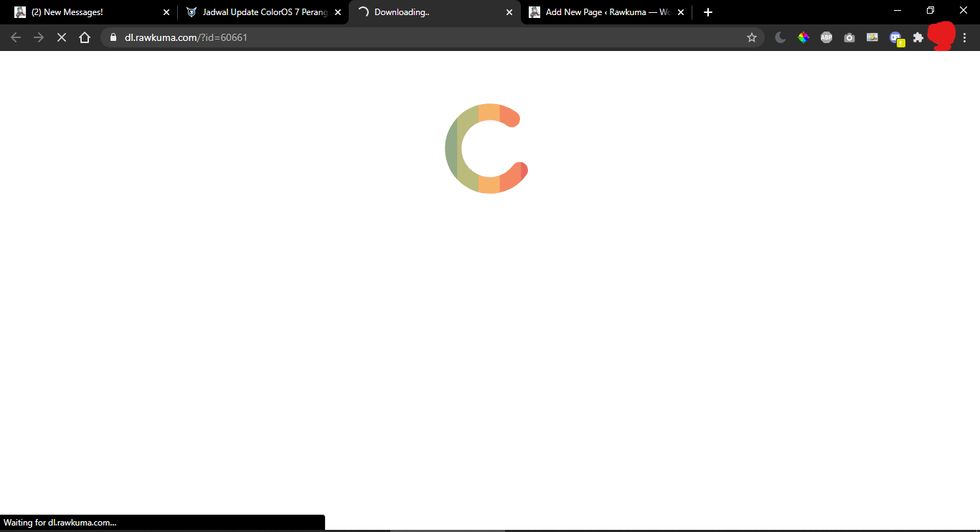Open the color picker extension
The width and height of the screenshot is (980, 532).
click(x=804, y=37)
